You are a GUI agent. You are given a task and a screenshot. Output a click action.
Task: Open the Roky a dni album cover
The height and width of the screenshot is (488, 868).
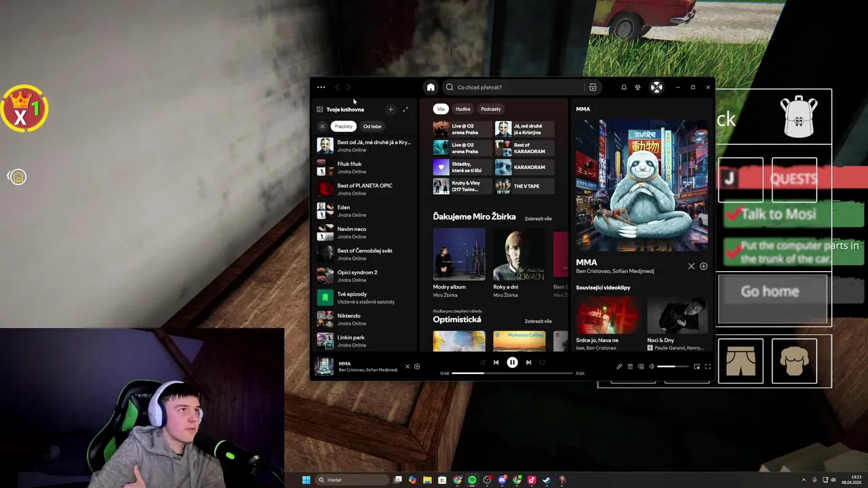click(519, 254)
